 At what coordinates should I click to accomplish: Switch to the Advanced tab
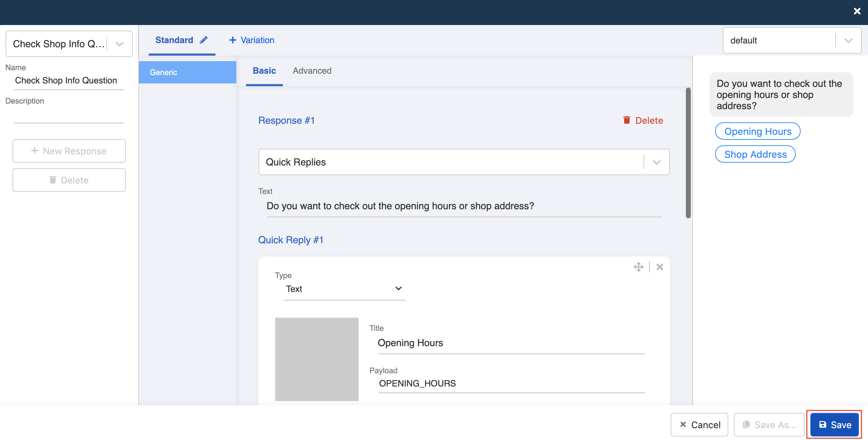point(312,71)
